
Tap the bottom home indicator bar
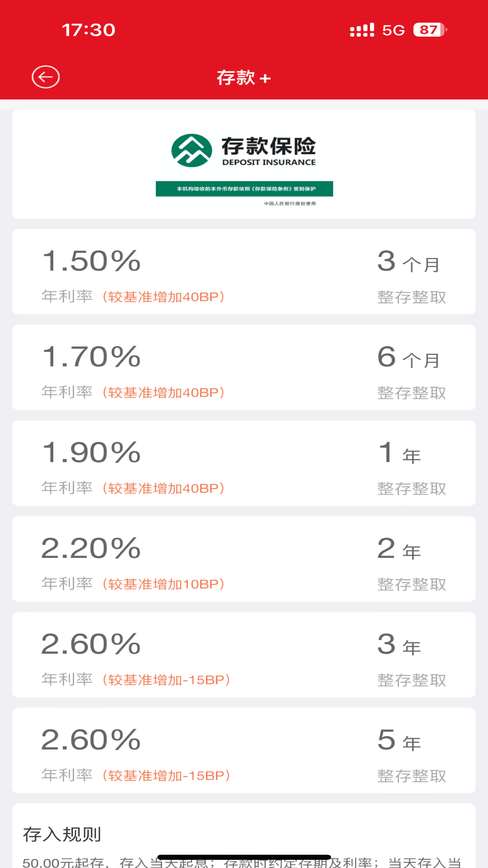point(244,857)
